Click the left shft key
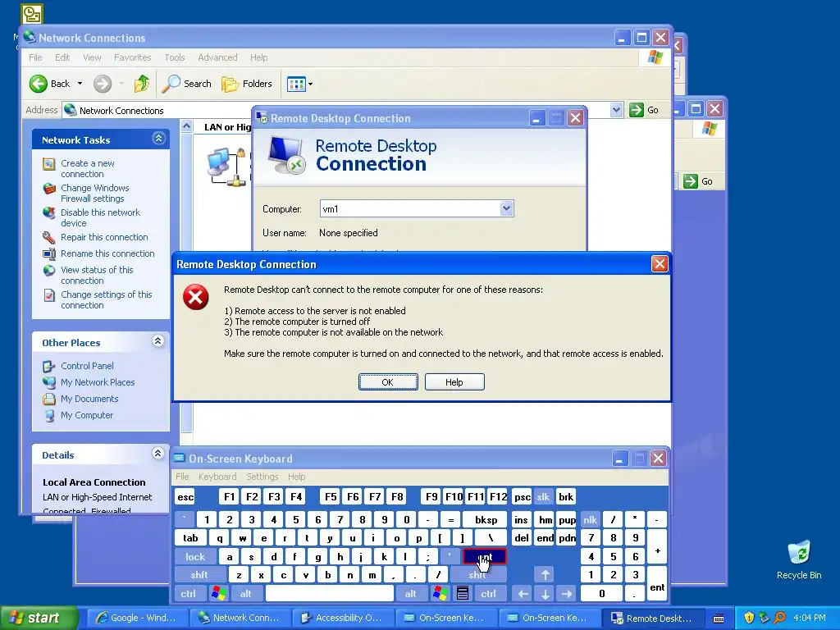Screen dimensions: 840x630 tap(199, 575)
